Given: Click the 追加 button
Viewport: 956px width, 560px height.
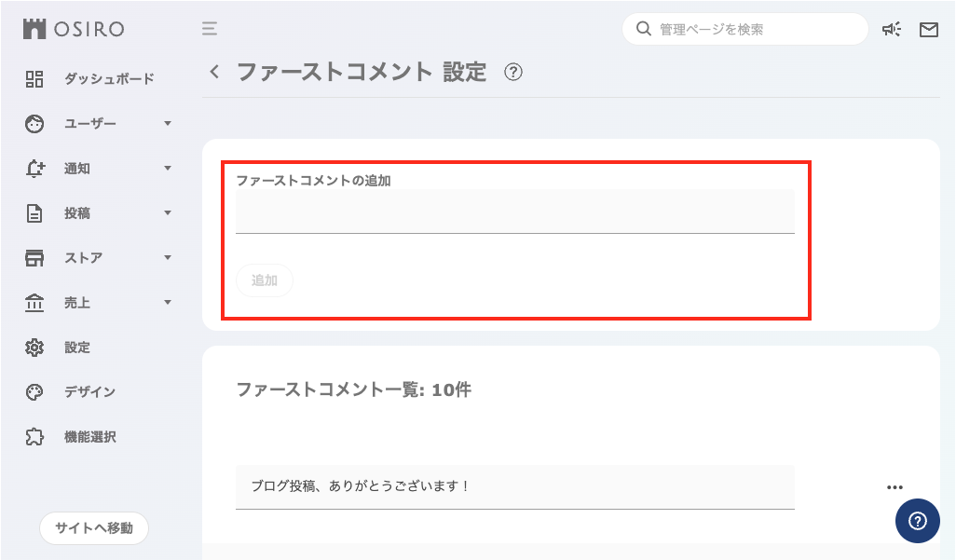Looking at the screenshot, I should click(x=265, y=280).
